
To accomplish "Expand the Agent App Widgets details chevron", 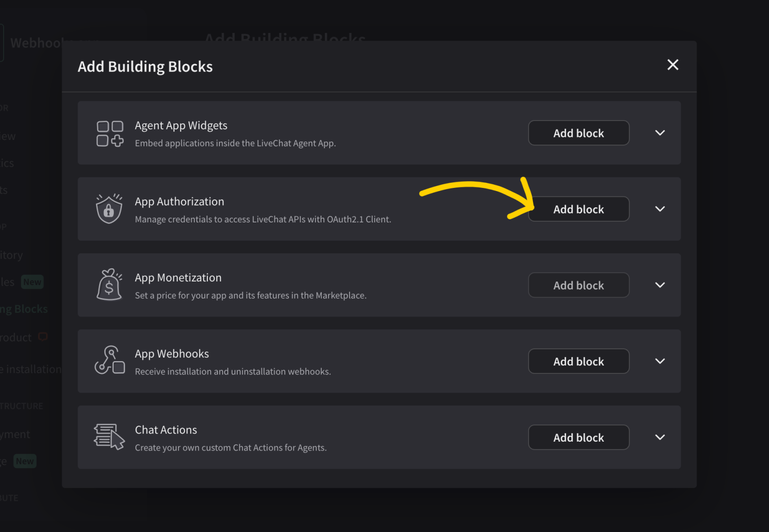I will (660, 133).
